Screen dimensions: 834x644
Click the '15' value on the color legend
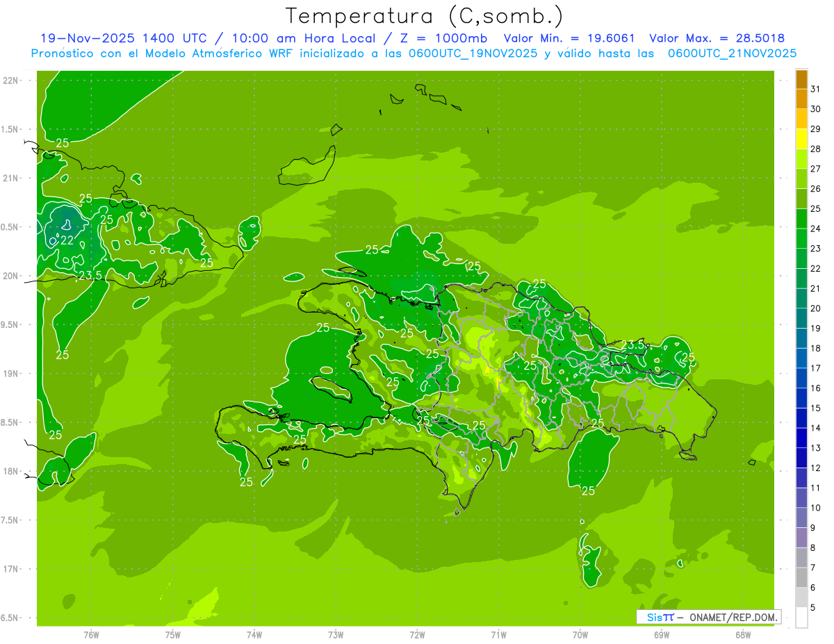tap(815, 408)
